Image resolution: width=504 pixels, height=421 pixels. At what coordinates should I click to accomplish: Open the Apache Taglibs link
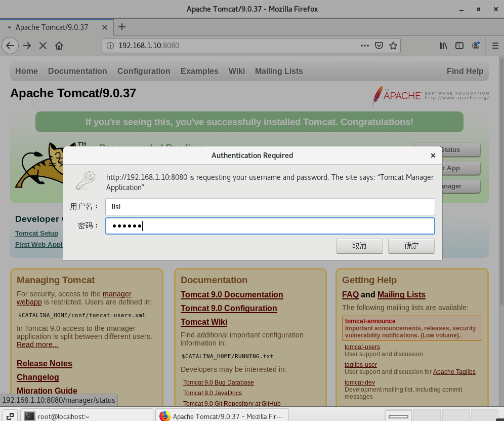(454, 372)
